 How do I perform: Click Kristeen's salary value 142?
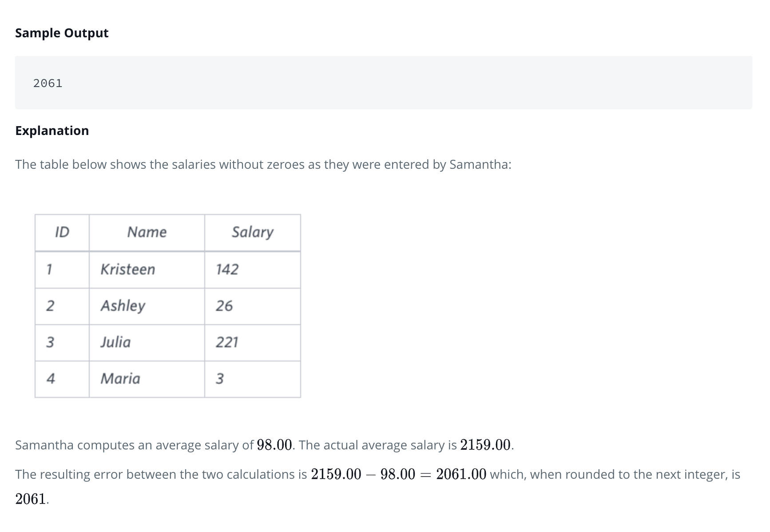tap(227, 270)
